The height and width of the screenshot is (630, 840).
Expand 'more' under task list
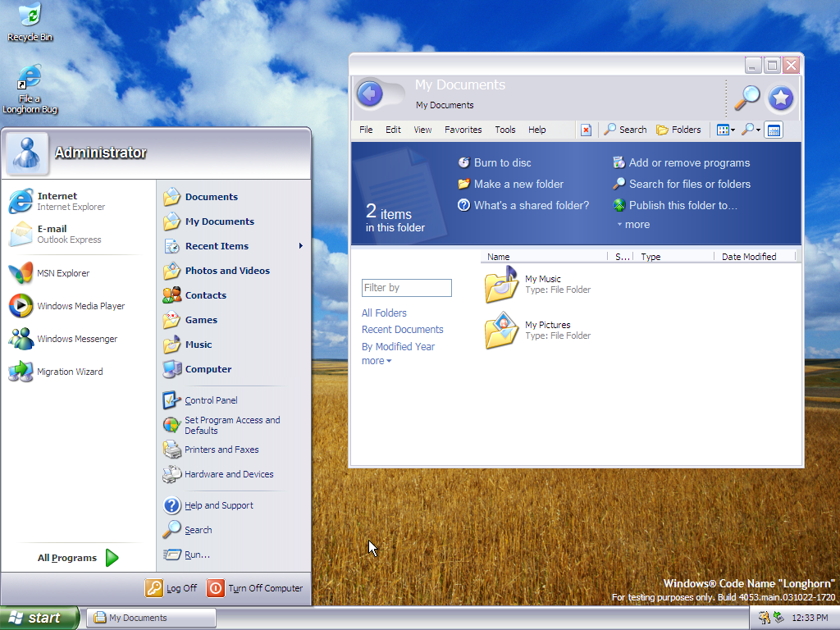tap(632, 225)
